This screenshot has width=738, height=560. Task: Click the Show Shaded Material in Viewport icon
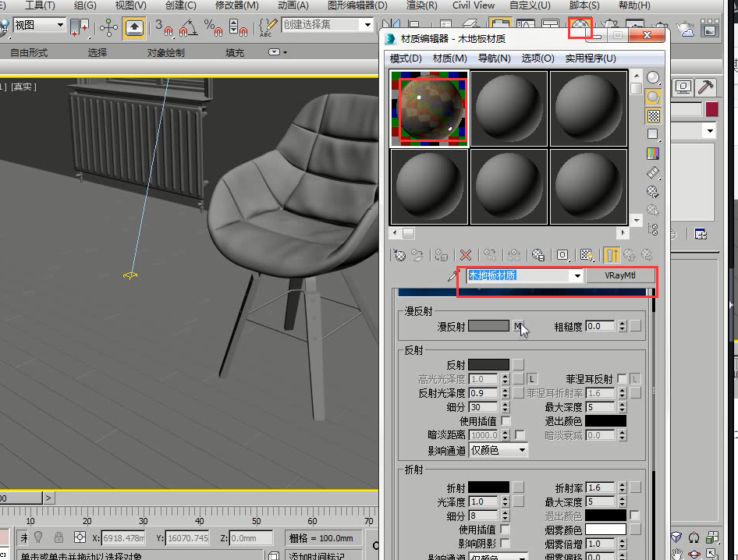pyautogui.click(x=587, y=255)
